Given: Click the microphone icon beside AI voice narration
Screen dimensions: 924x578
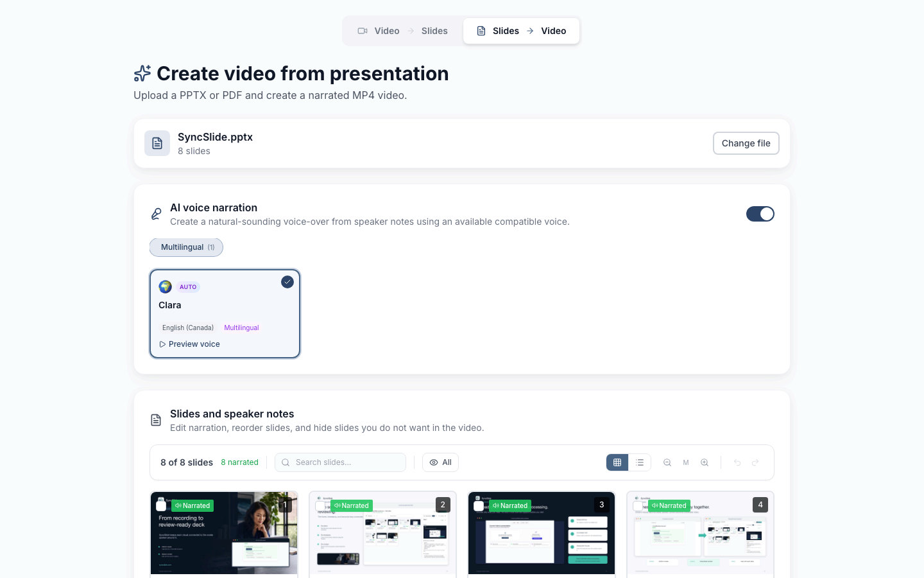Looking at the screenshot, I should click(x=156, y=214).
